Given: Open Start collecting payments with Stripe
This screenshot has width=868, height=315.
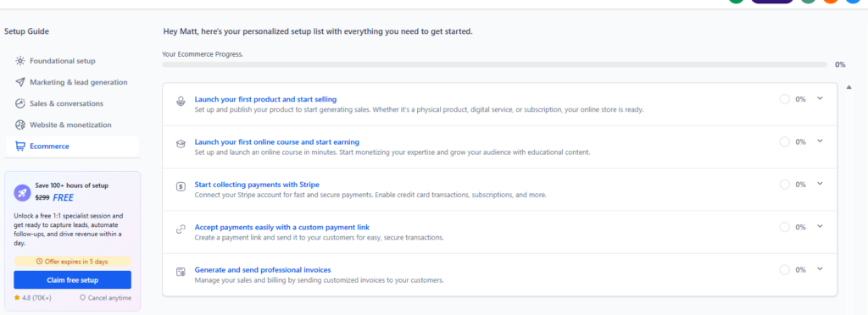Looking at the screenshot, I should (x=257, y=185).
